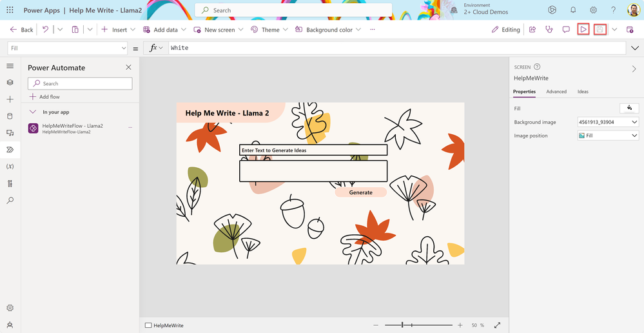Fit the canvas to window

[x=498, y=325]
